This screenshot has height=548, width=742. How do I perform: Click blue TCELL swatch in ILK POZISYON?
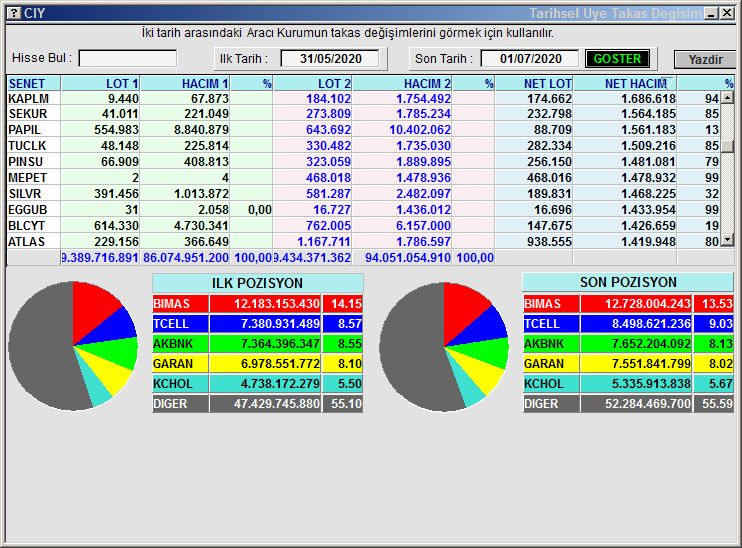(x=180, y=324)
